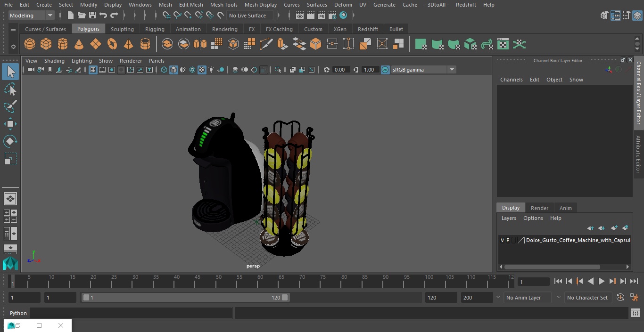Select the Paint selection tool
The height and width of the screenshot is (332, 644).
tap(10, 106)
